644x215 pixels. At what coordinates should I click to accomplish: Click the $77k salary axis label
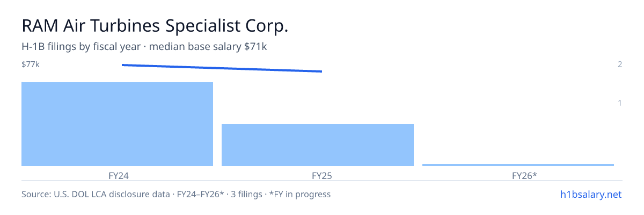[x=31, y=64]
